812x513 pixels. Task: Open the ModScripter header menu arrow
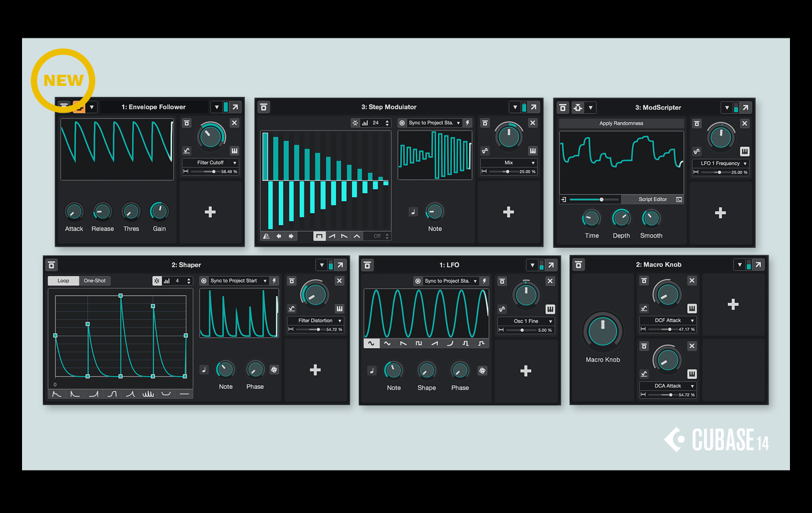[727, 107]
